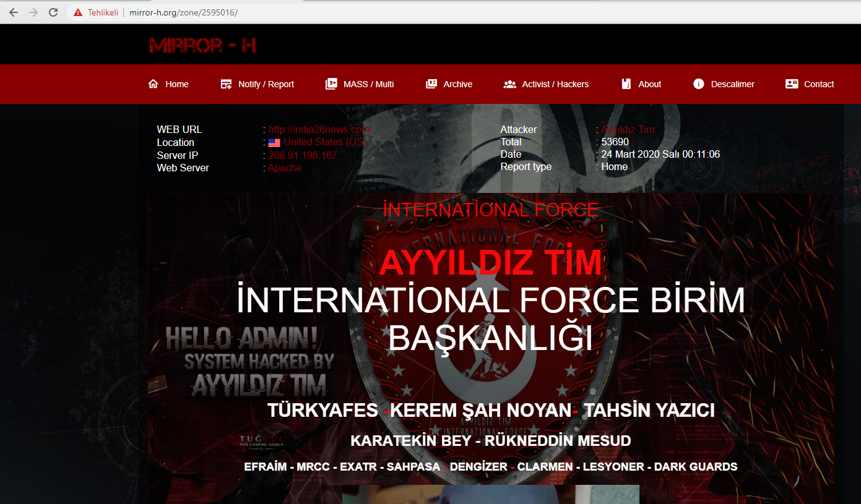Click the MASS / Multi icon
The image size is (861, 504).
click(331, 84)
